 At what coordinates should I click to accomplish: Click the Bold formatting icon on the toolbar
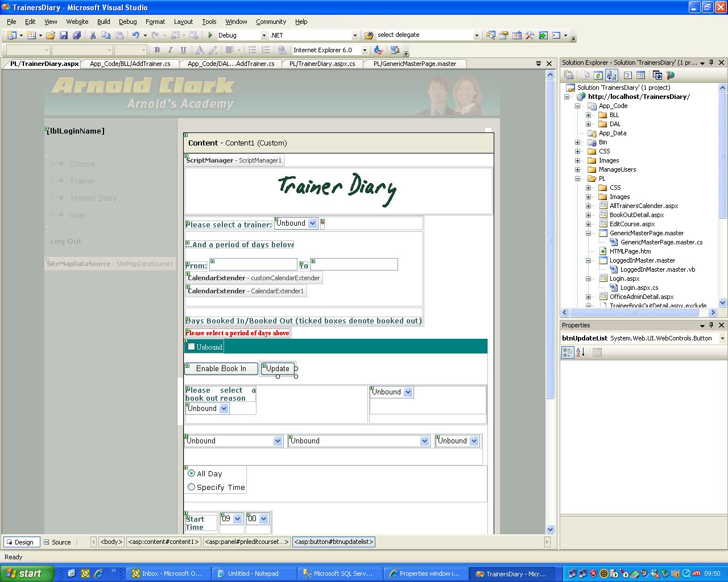coord(157,50)
